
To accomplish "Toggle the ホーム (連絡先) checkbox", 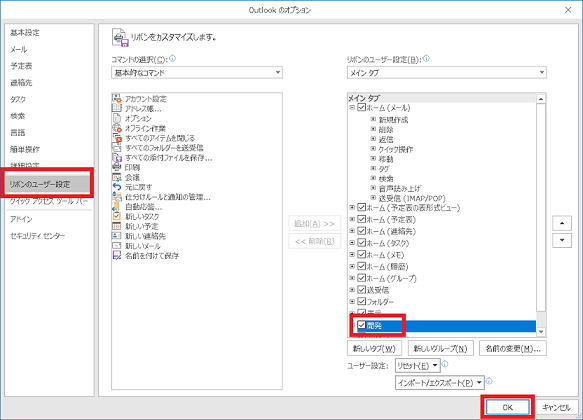I will coord(361,231).
